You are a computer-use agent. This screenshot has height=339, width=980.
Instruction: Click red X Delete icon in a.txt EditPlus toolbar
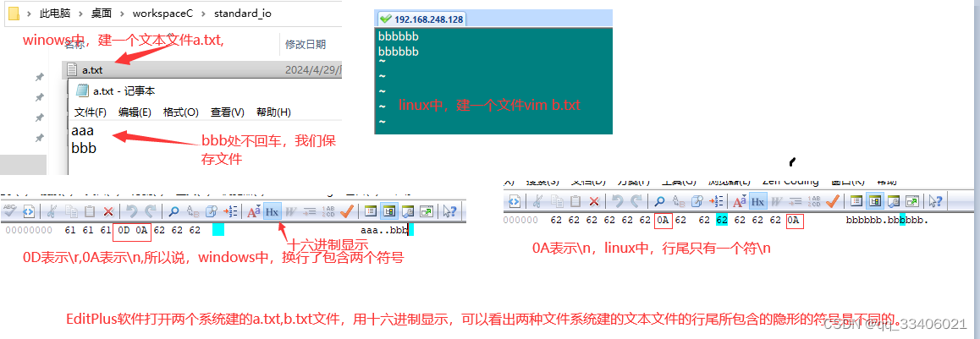[x=108, y=211]
